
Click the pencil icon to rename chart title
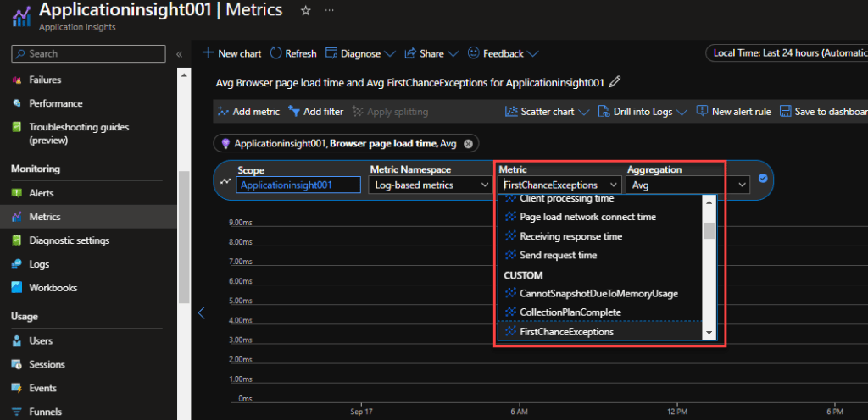pyautogui.click(x=615, y=83)
